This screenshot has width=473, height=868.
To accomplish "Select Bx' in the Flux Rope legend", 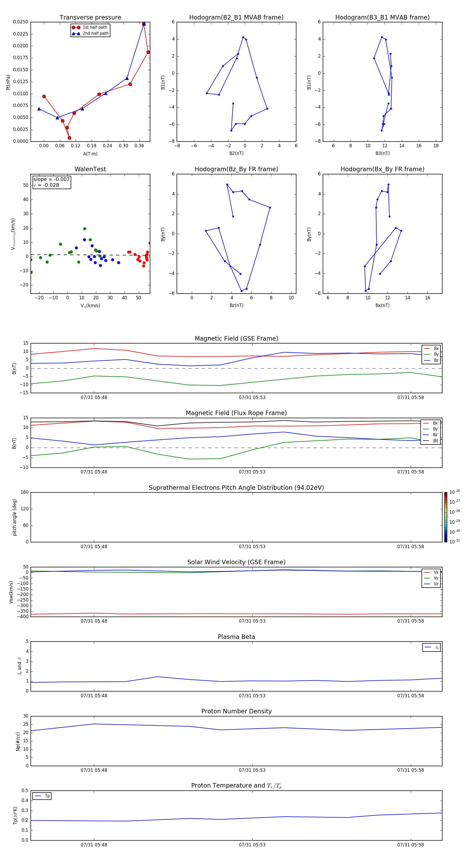I will click(431, 423).
